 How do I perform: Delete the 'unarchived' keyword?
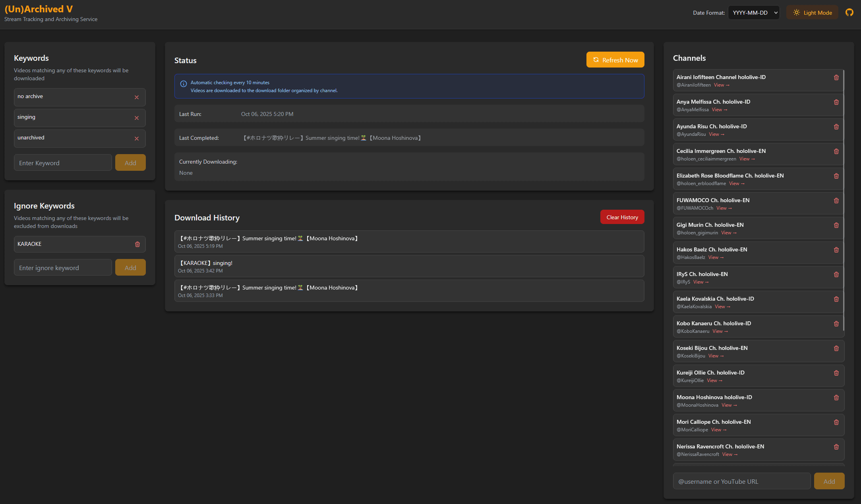pos(137,139)
